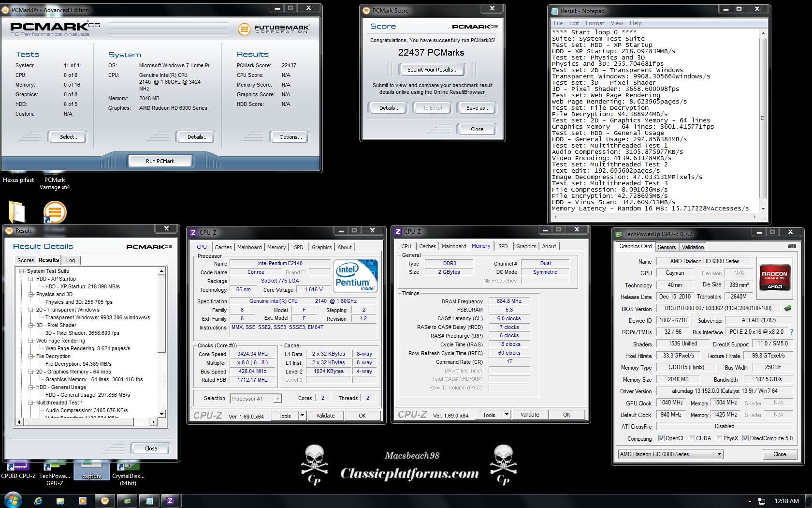Image resolution: width=812 pixels, height=508 pixels.
Task: Open the Tools dropdown arrow in CPU-Z CPU window
Action: pos(302,416)
